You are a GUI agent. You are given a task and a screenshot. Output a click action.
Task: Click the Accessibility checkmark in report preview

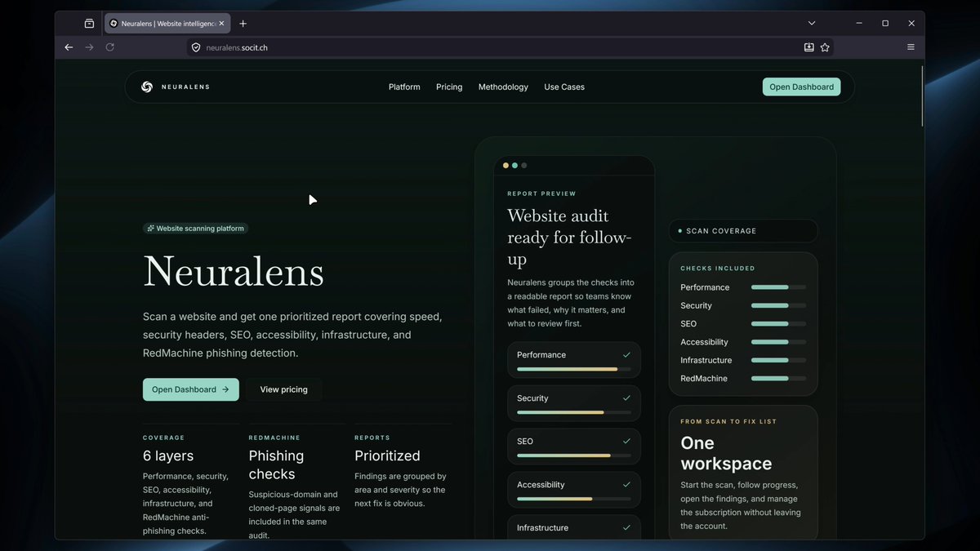tap(626, 485)
